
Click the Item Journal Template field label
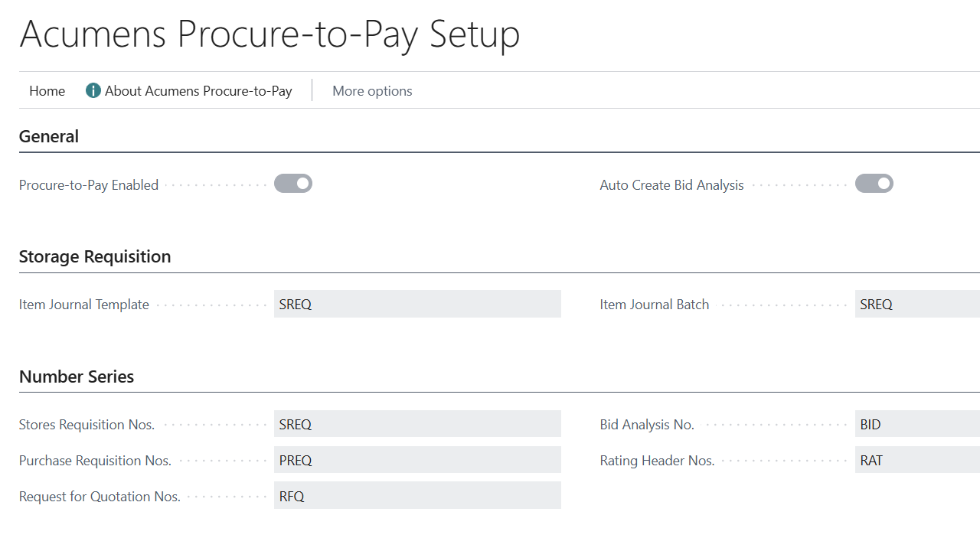pos(83,304)
